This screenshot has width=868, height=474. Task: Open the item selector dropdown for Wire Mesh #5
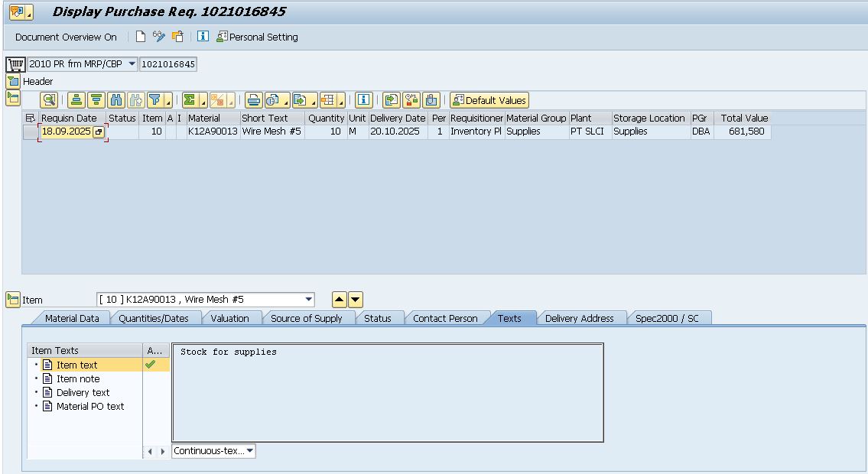pyautogui.click(x=308, y=300)
